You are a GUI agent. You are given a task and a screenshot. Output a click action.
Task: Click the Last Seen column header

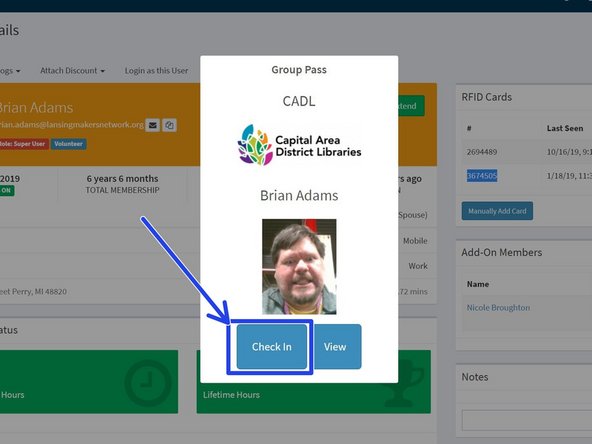point(565,128)
